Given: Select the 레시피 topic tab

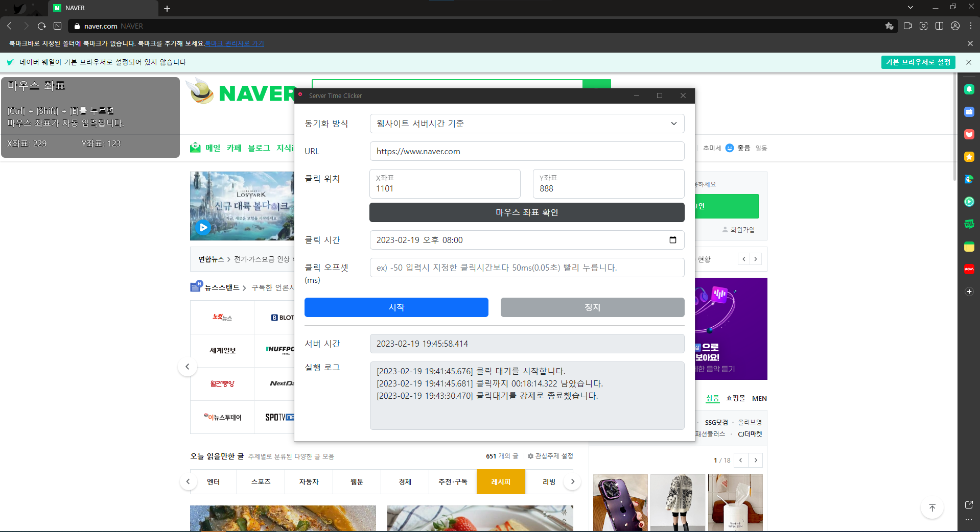Looking at the screenshot, I should pyautogui.click(x=501, y=482).
